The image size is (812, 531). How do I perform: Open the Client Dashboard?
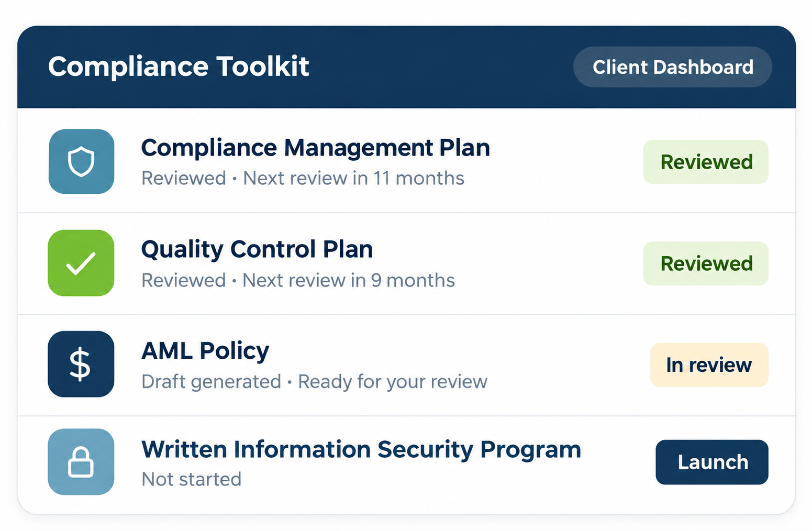[673, 67]
